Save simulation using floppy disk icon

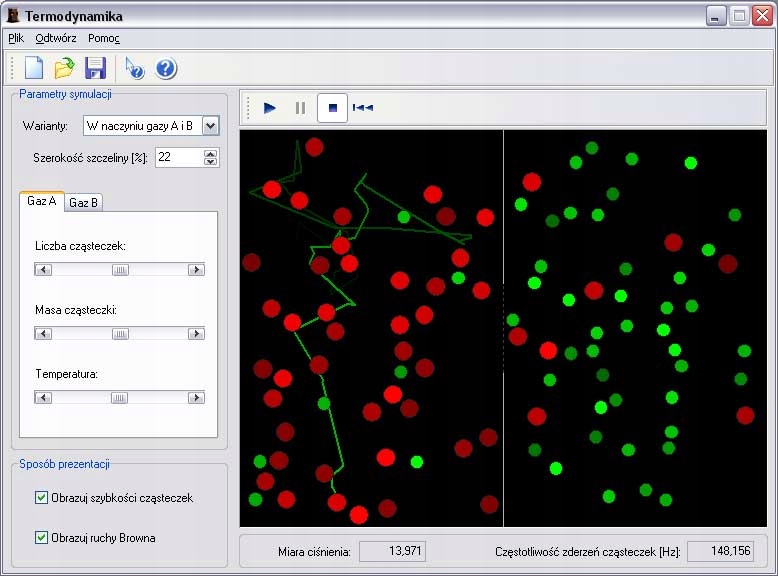click(95, 68)
